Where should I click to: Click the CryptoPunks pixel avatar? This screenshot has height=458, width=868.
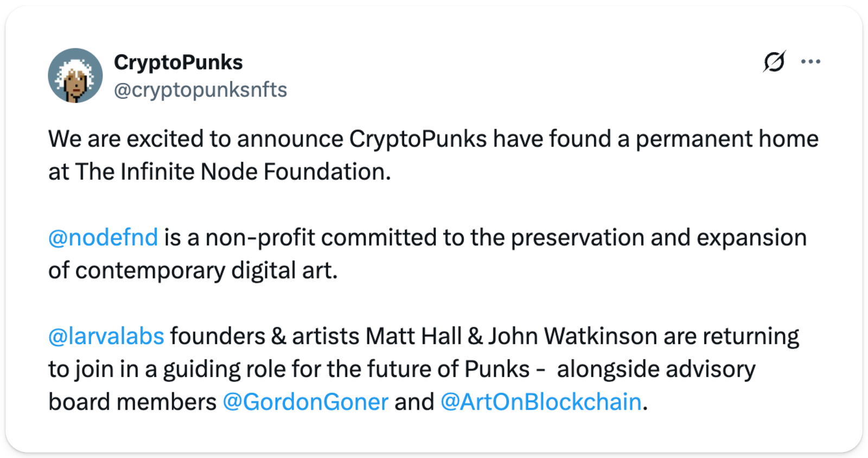75,76
